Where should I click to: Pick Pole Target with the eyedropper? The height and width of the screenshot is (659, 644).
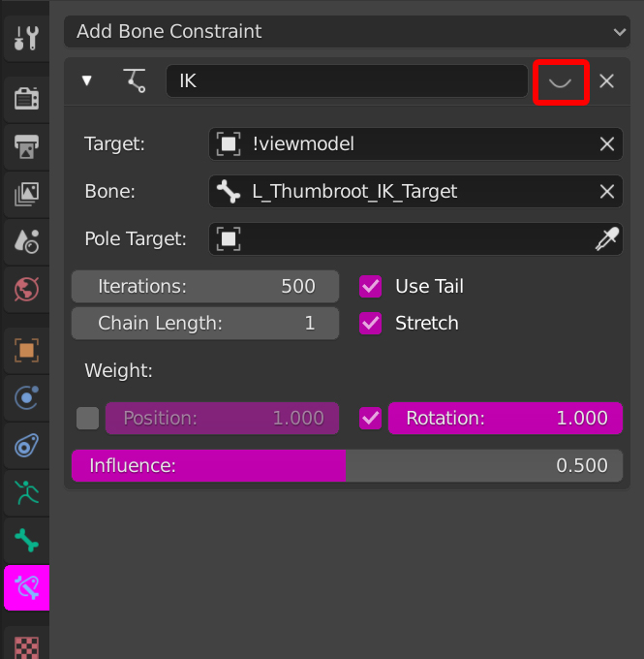tap(606, 239)
